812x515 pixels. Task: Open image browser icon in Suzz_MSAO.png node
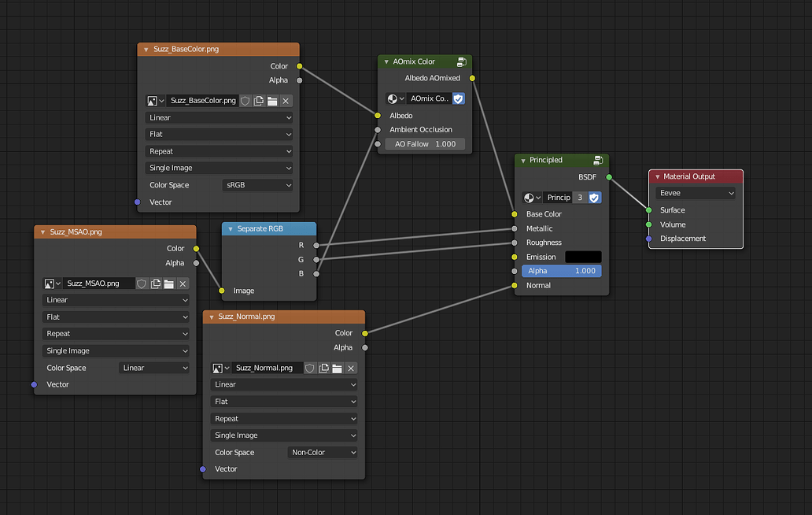[52, 283]
